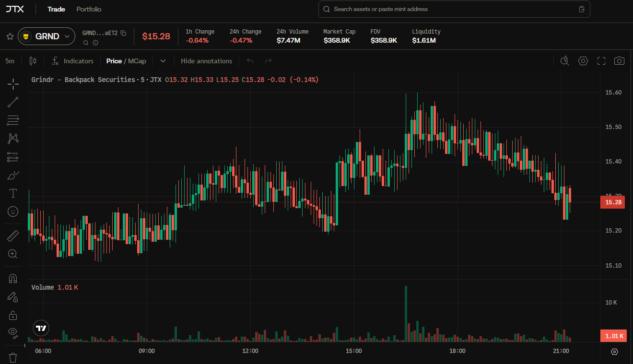Select the XABCD pattern tool
The image size is (633, 364).
(x=13, y=139)
